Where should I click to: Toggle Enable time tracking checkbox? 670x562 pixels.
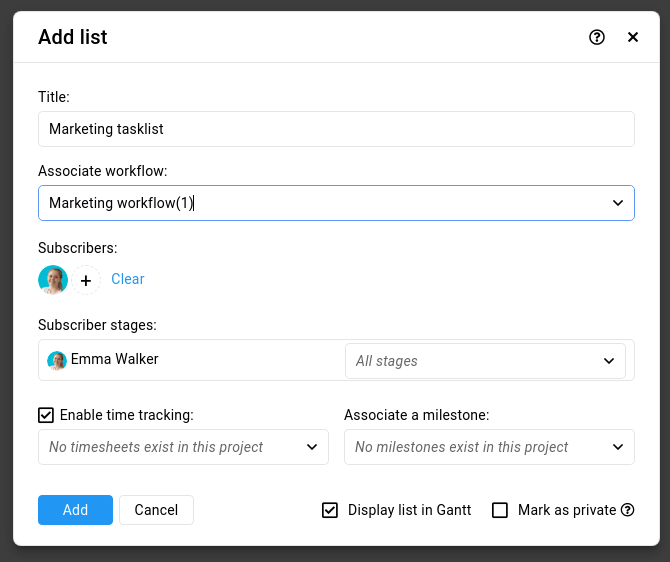click(46, 415)
